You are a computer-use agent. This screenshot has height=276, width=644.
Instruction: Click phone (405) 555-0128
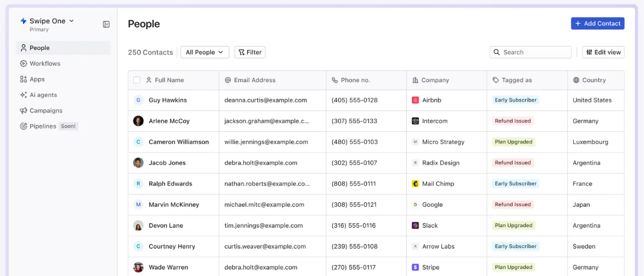click(x=355, y=100)
